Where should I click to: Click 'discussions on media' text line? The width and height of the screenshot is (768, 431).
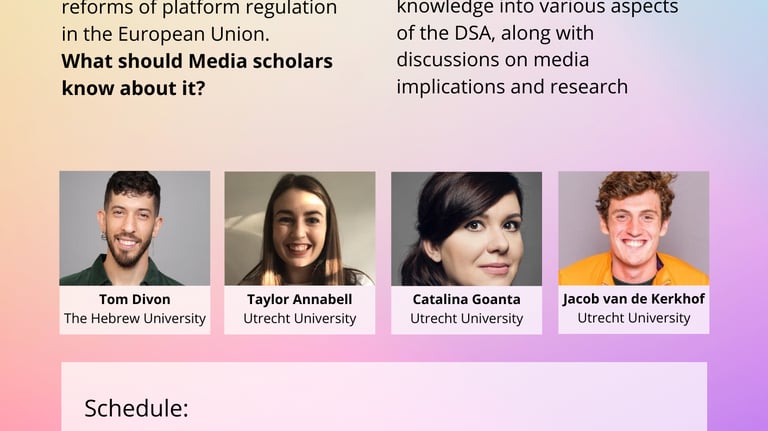point(493,60)
